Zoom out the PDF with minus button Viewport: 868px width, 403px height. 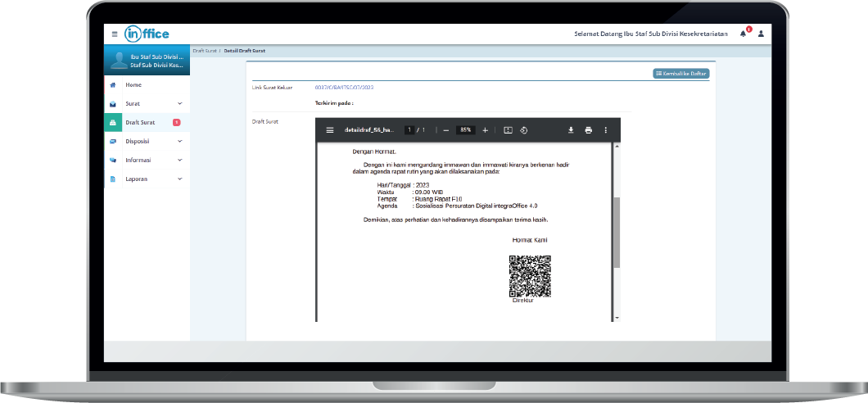point(446,129)
